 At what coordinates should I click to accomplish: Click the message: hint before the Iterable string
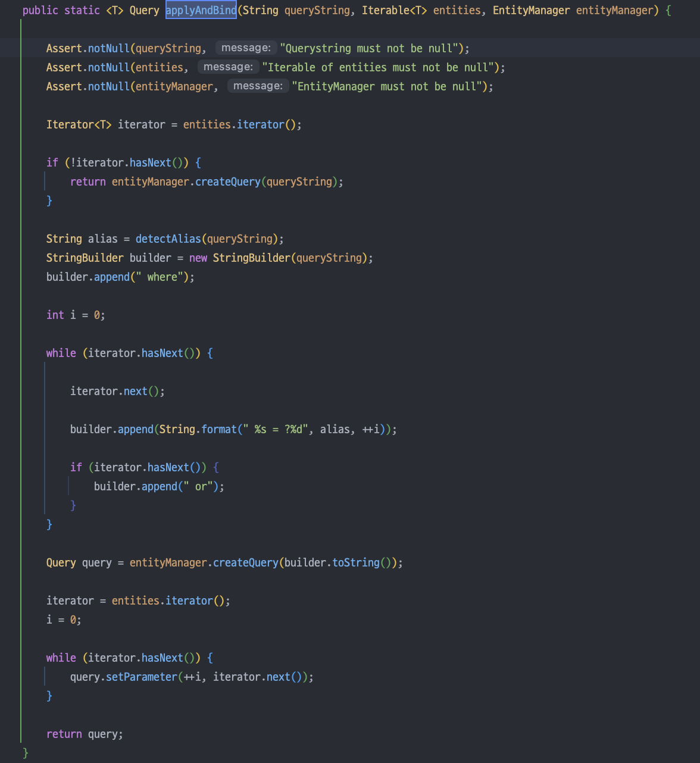pyautogui.click(x=228, y=67)
